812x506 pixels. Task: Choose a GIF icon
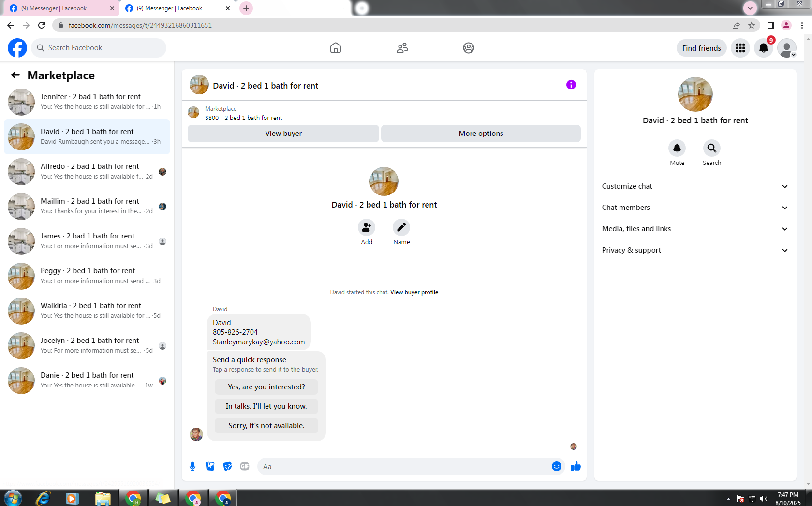[x=245, y=466]
